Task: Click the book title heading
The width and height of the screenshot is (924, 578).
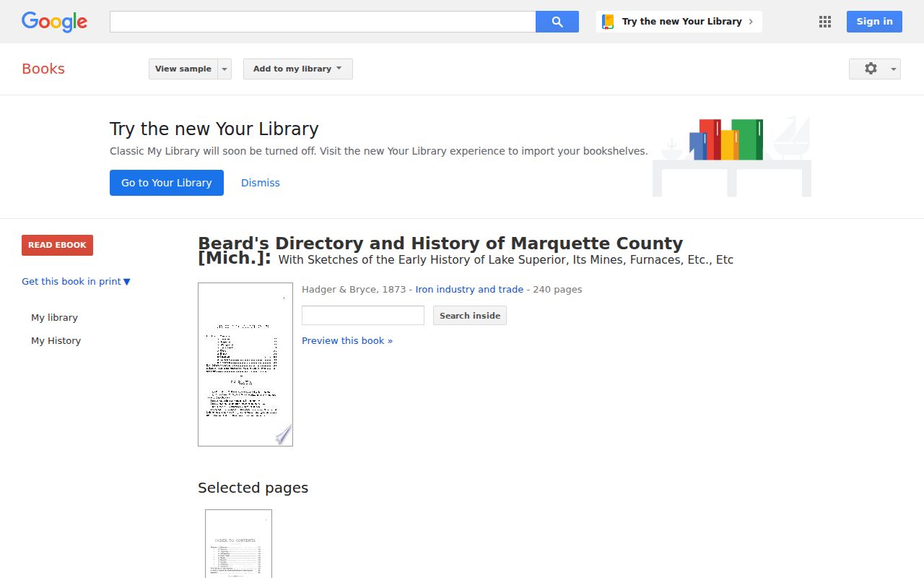Action: [x=440, y=251]
